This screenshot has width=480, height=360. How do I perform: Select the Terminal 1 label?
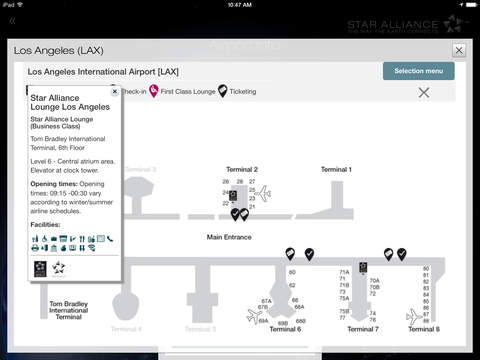coord(336,169)
